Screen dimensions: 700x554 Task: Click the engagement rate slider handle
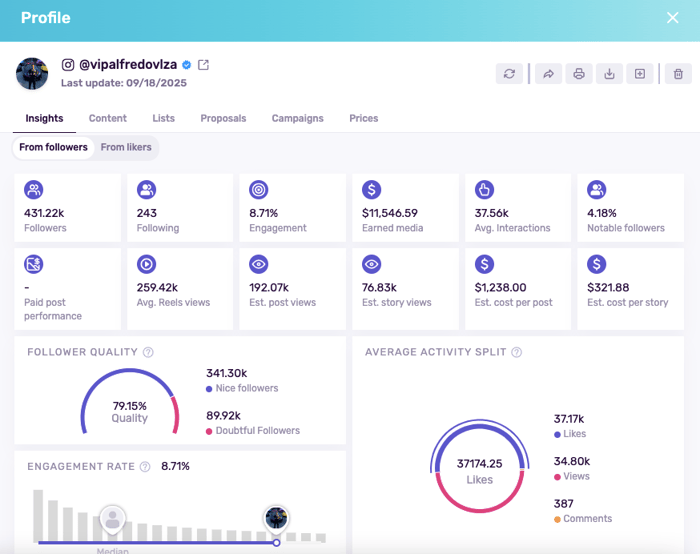(x=277, y=542)
